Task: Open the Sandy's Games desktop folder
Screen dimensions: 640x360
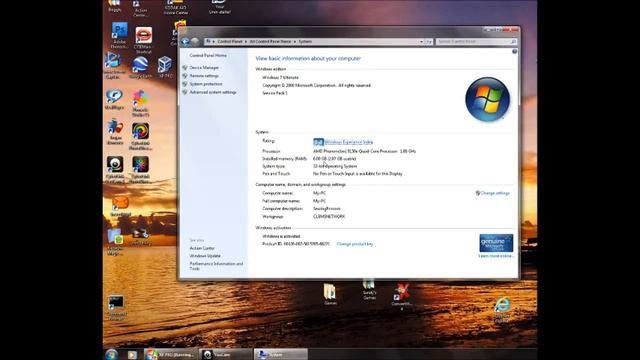Action: 369,290
